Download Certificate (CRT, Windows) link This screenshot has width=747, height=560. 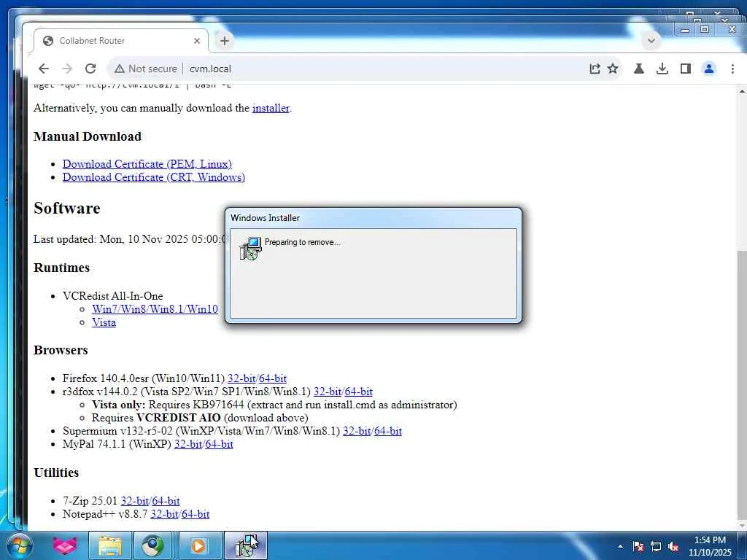(154, 177)
